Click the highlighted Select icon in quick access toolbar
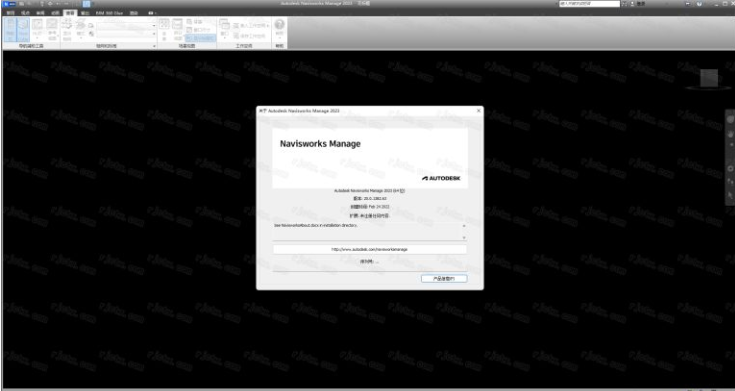735x391 pixels. click(86, 4)
